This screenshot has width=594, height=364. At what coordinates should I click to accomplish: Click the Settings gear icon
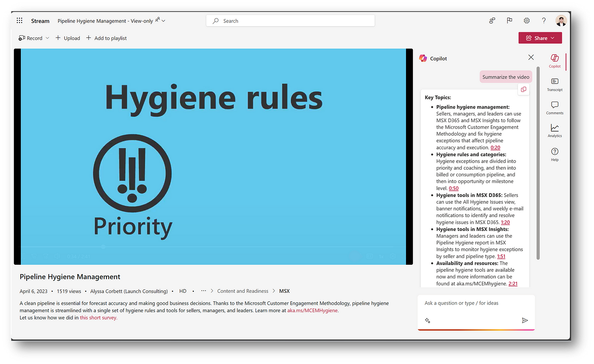tap(527, 21)
